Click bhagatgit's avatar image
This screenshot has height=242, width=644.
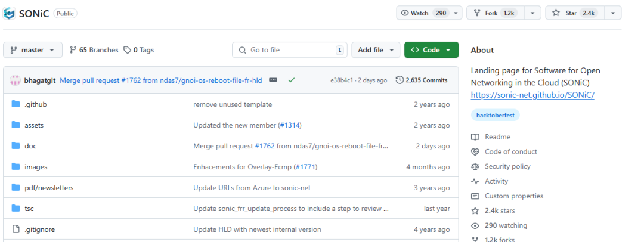pyautogui.click(x=16, y=80)
